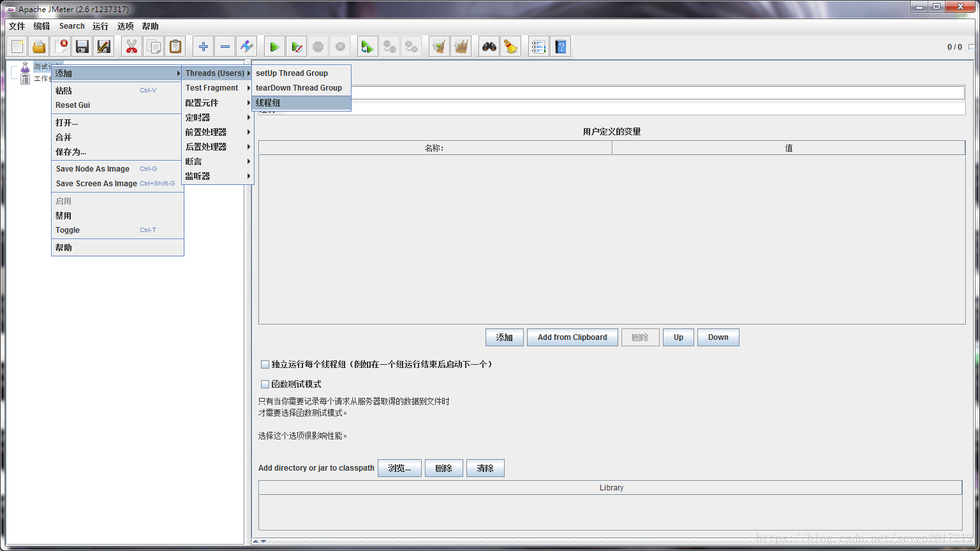Viewport: 980px width, 551px height.
Task: Click 清除 button for classpath
Action: (486, 468)
